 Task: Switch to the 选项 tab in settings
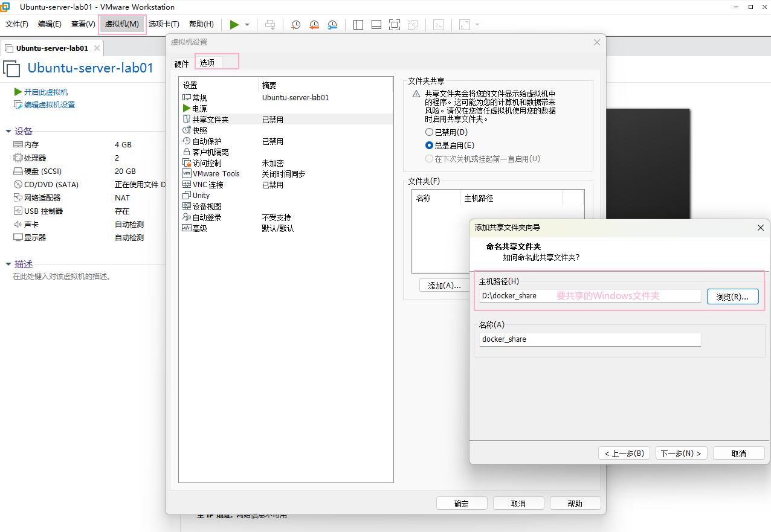point(207,62)
